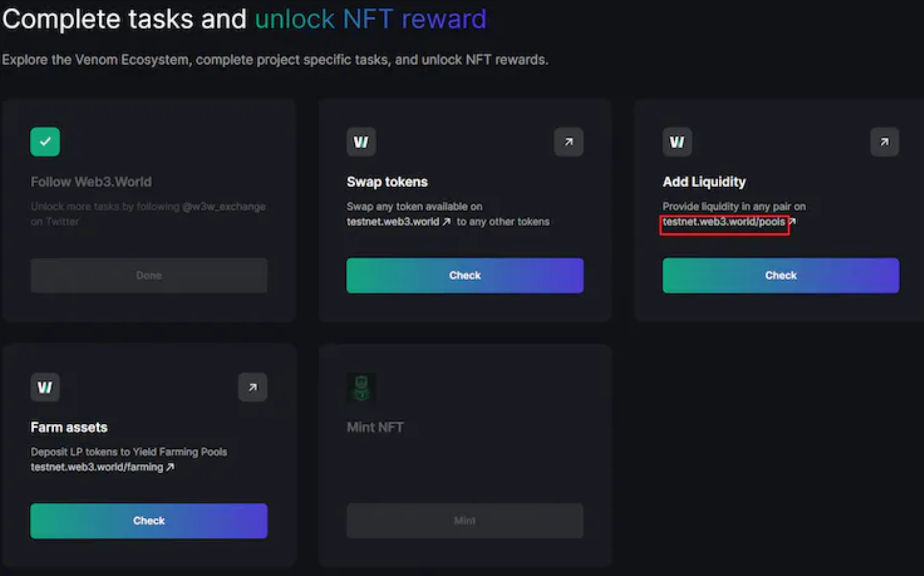Click the Web3.World logo on Add Liquidity card
This screenshot has height=576, width=924.
pos(677,142)
